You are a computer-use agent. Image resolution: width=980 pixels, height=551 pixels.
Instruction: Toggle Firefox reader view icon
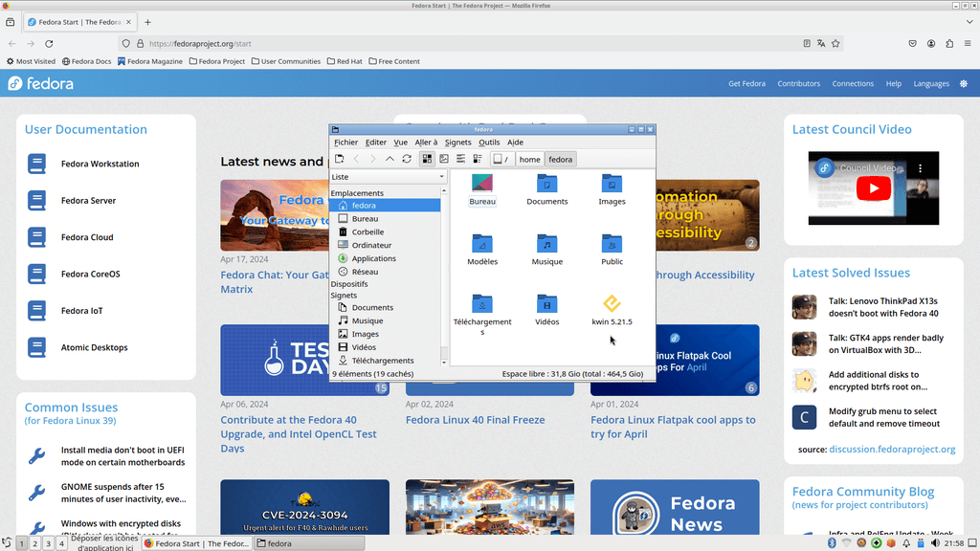807,44
